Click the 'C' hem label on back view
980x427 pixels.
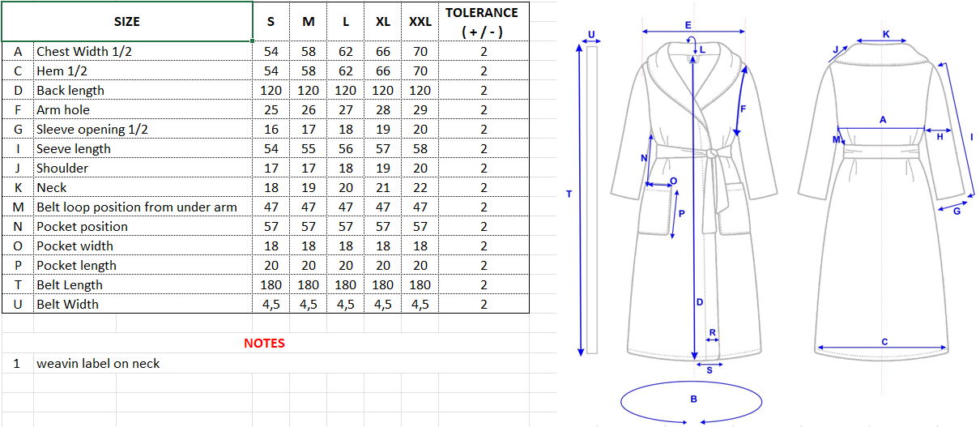(x=884, y=342)
